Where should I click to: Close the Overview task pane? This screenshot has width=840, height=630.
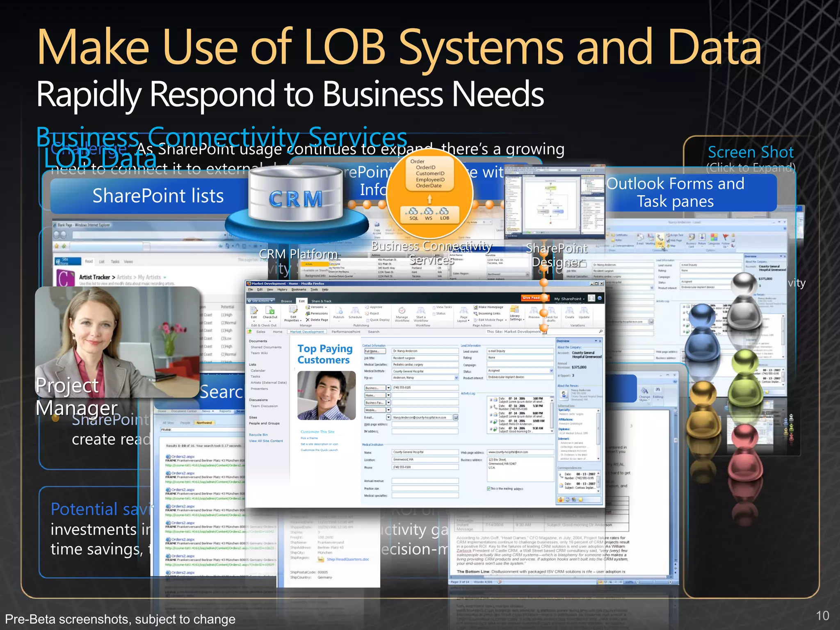pos(600,341)
